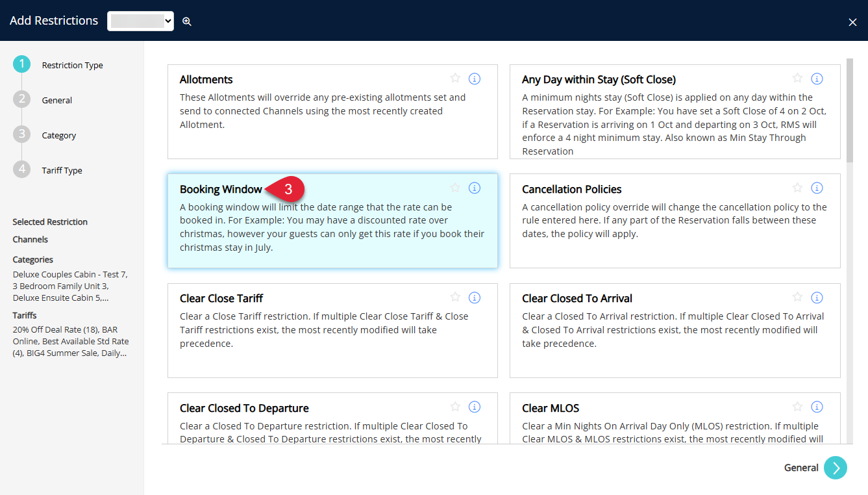
Task: Proceed with the teal General arrow button
Action: click(836, 468)
